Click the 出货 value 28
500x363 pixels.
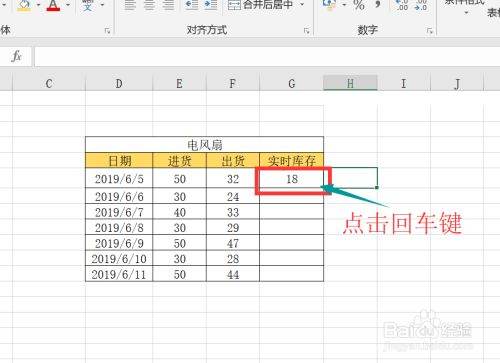pyautogui.click(x=233, y=259)
